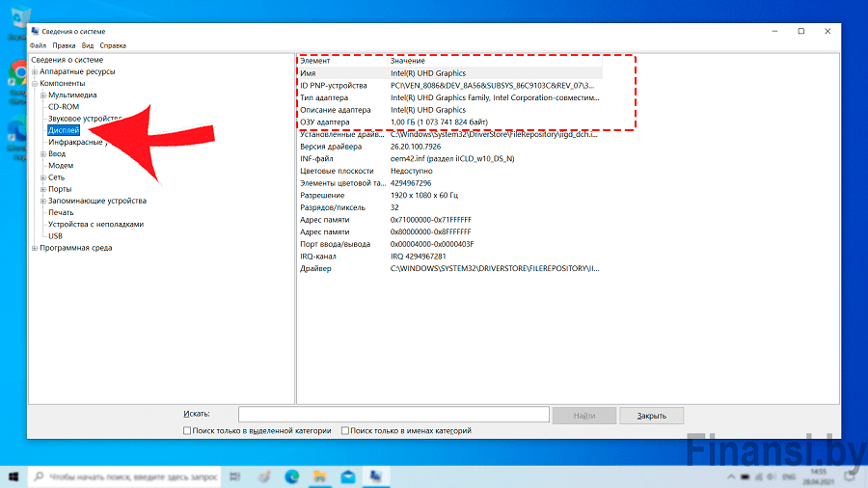The height and width of the screenshot is (488, 868).
Task: Open the Справка menu
Action: click(113, 45)
